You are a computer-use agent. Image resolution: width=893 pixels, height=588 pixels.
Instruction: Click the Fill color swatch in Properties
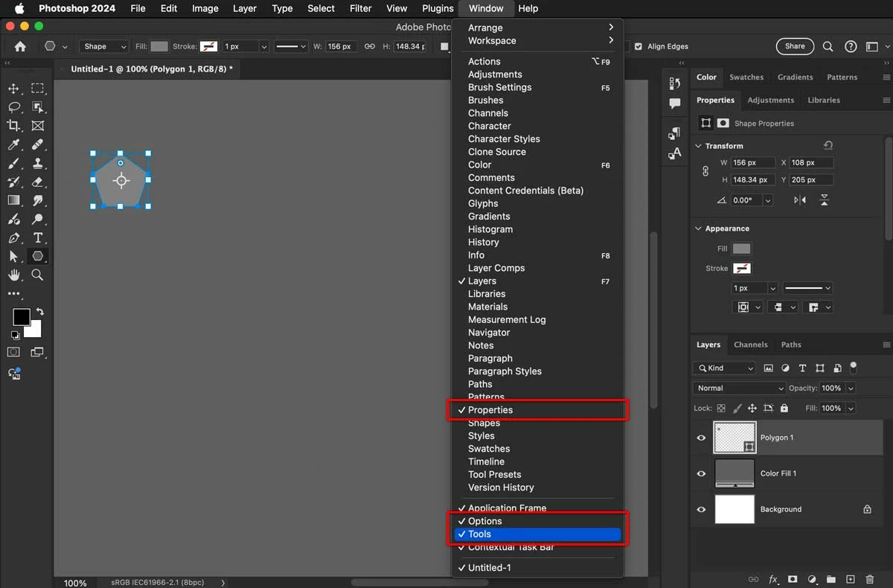pos(742,249)
